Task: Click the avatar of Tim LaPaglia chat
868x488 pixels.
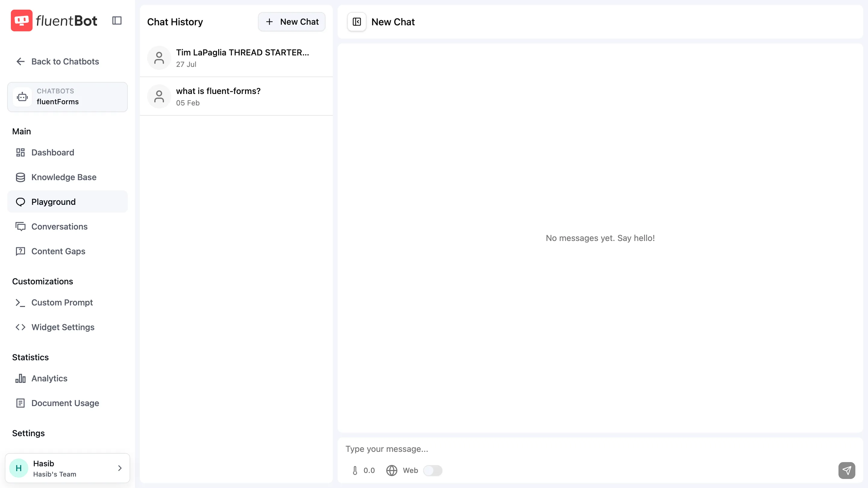Action: pyautogui.click(x=159, y=58)
